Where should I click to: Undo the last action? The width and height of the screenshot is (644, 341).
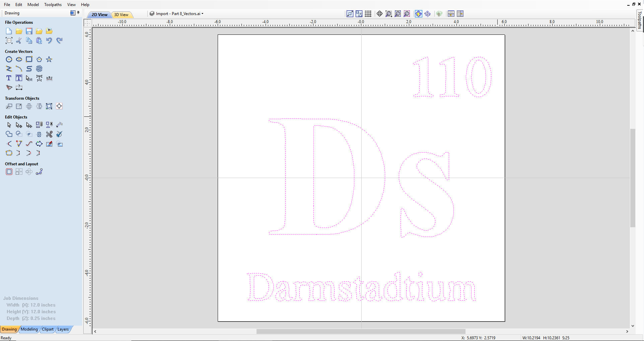[49, 40]
